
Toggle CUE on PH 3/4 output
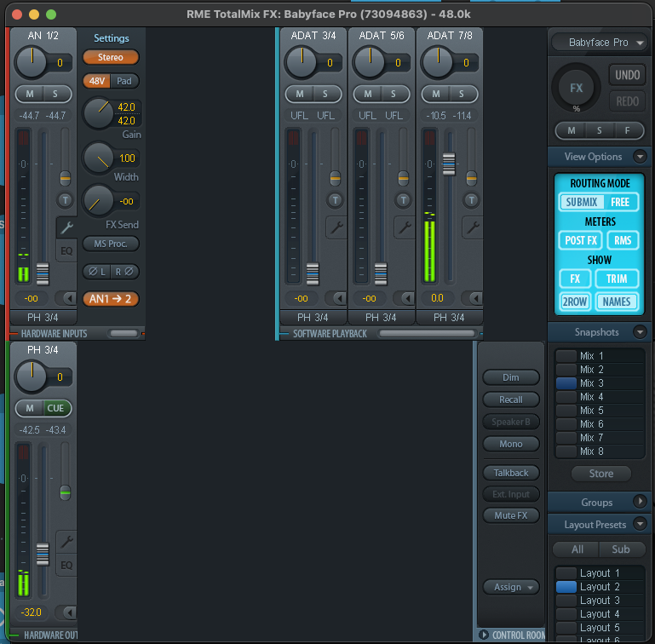click(x=56, y=408)
